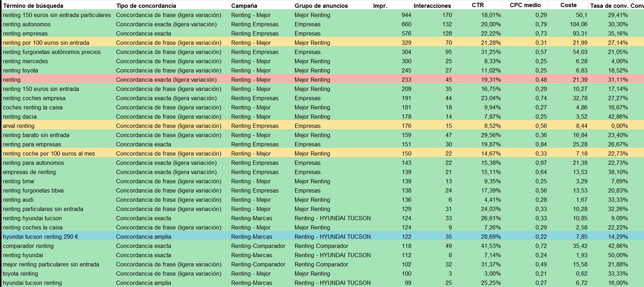Click CTR value '31,25%'
This screenshot has width=644, height=287.
pyautogui.click(x=491, y=52)
